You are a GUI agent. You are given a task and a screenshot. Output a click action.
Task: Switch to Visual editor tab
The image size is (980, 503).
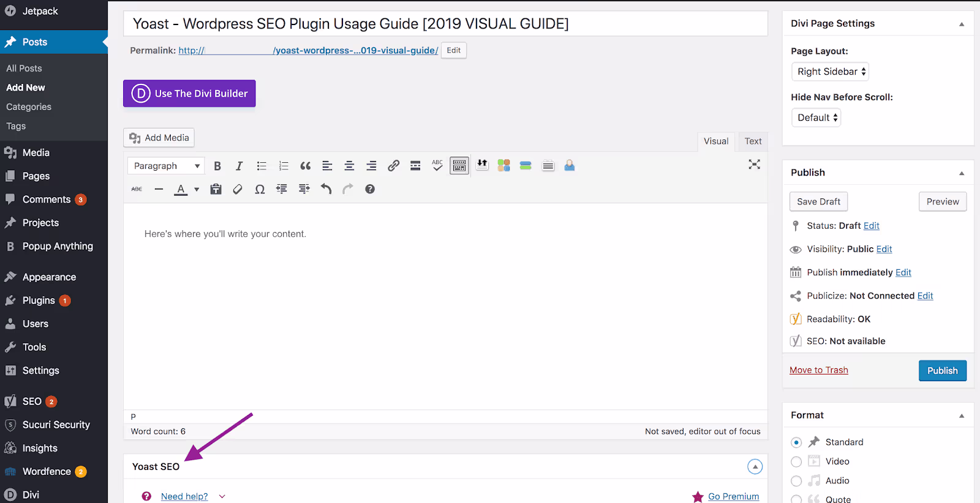click(716, 141)
